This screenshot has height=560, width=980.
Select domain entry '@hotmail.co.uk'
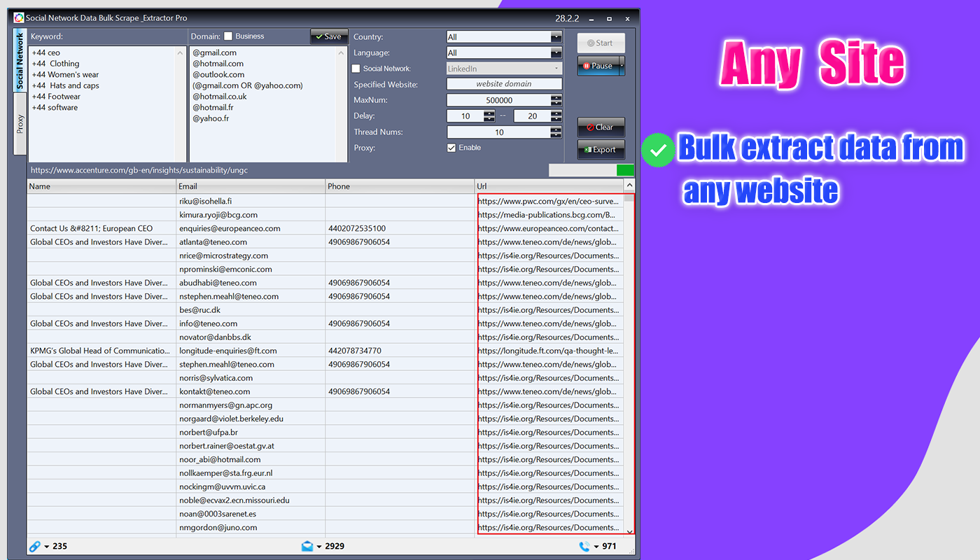tap(220, 97)
